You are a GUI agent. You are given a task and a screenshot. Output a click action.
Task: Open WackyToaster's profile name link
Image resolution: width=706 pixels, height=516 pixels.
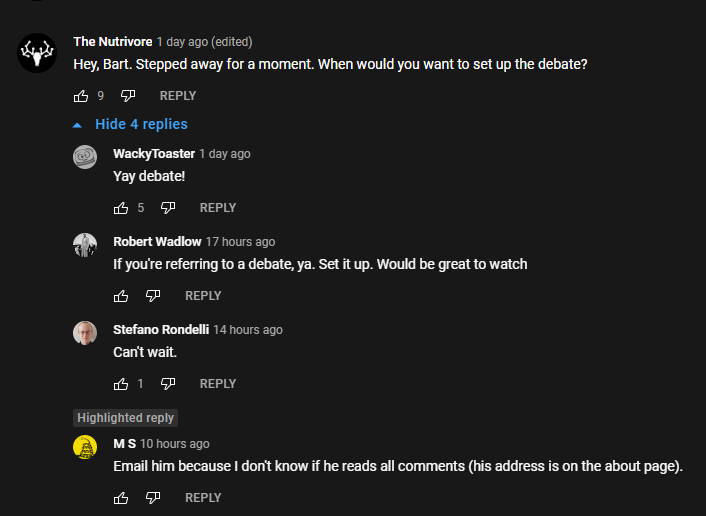coord(154,154)
